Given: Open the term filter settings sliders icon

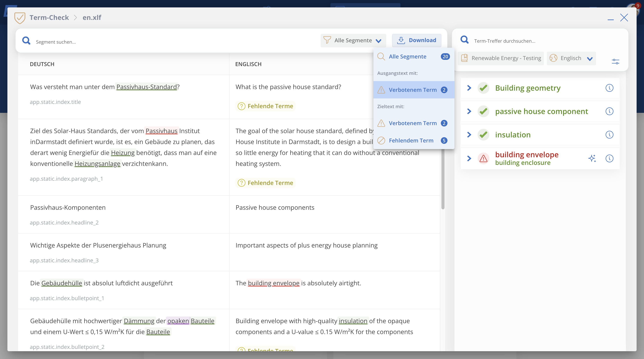Looking at the screenshot, I should click(x=615, y=61).
